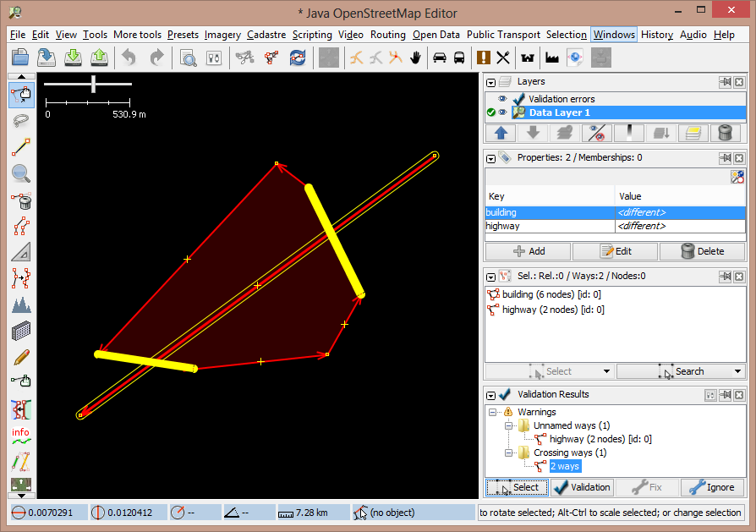Click the Validation button
The height and width of the screenshot is (532, 756).
(x=582, y=487)
